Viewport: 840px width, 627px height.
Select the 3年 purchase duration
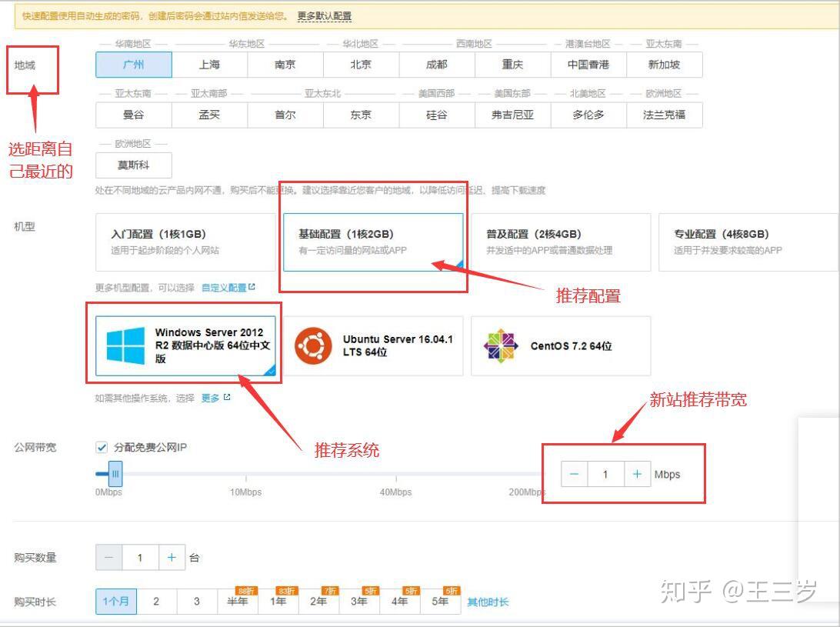point(359,602)
